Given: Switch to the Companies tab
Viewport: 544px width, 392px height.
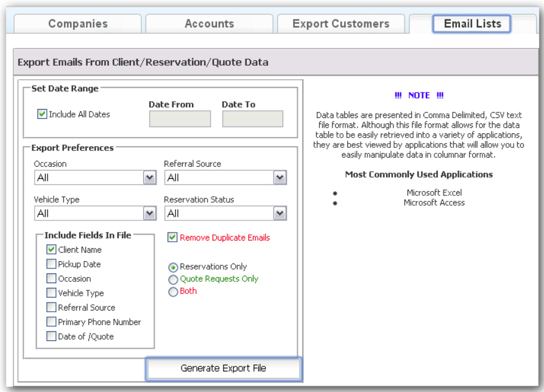Looking at the screenshot, I should click(78, 24).
